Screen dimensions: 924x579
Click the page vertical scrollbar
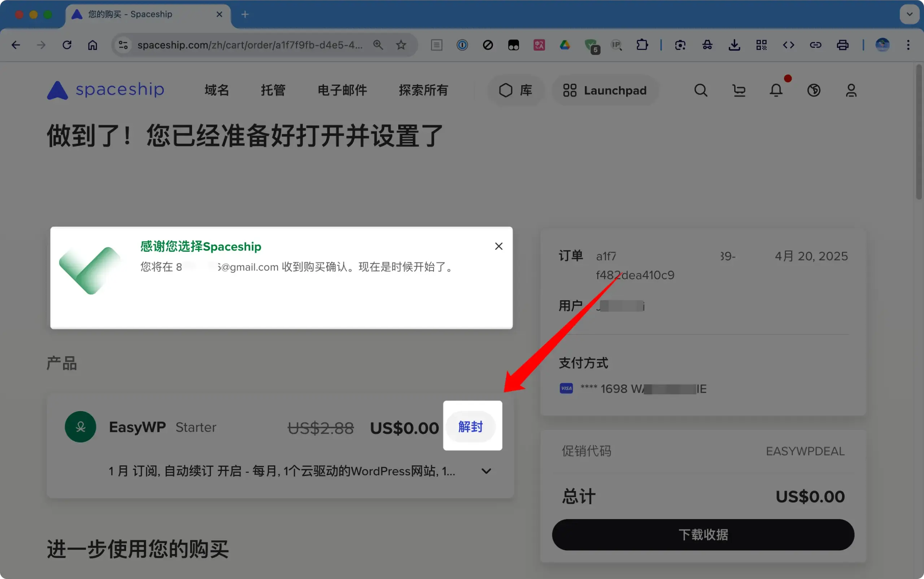tap(919, 132)
